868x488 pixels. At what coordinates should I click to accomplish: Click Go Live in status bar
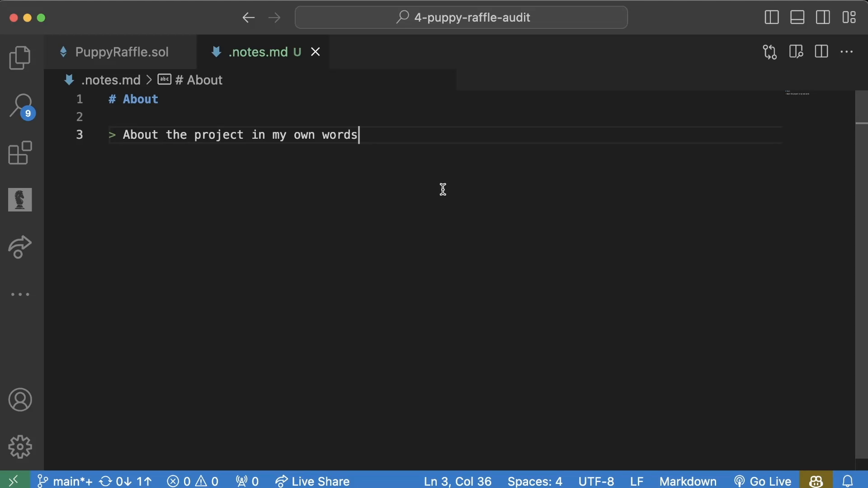(763, 481)
